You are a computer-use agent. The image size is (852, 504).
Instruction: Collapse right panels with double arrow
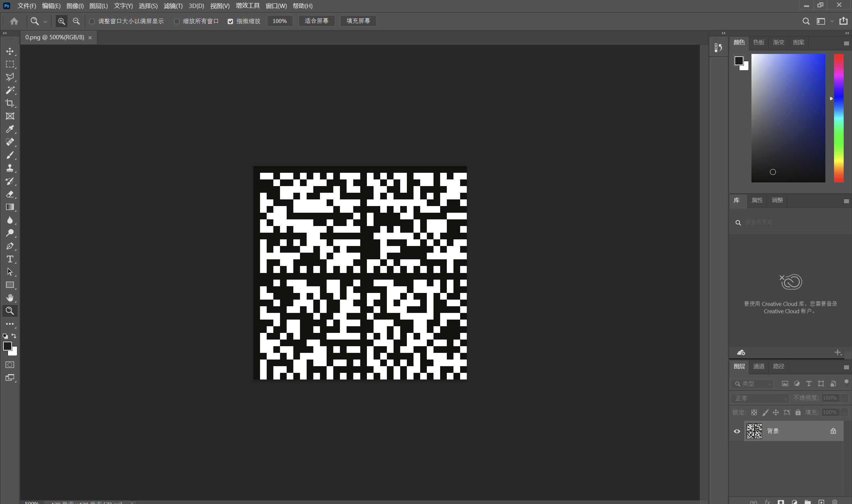pos(847,33)
